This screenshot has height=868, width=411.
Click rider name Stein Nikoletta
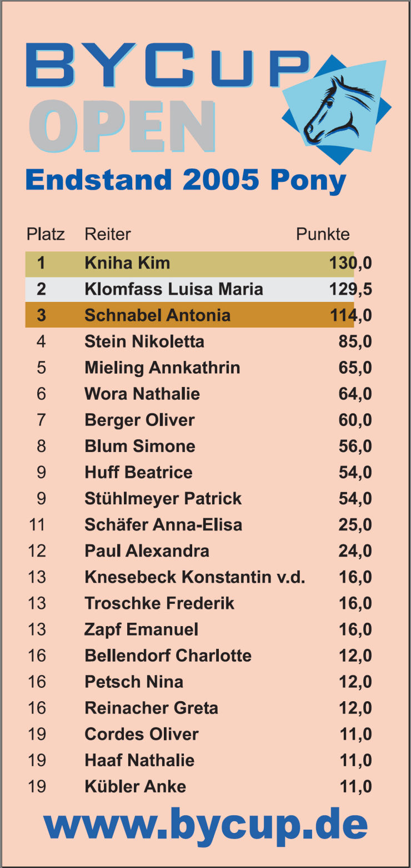tap(144, 341)
